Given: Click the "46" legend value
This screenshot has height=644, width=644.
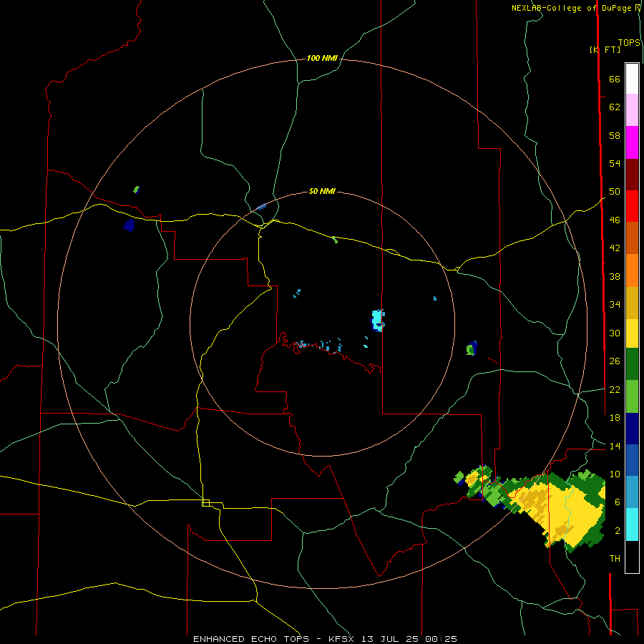Looking at the screenshot, I should 615,220.
